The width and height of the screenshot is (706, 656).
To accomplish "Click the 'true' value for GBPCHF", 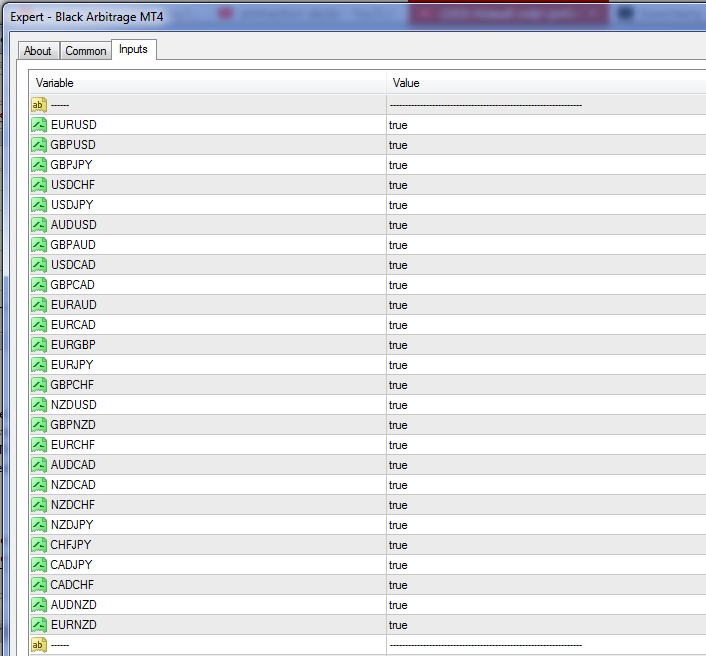I will (398, 385).
